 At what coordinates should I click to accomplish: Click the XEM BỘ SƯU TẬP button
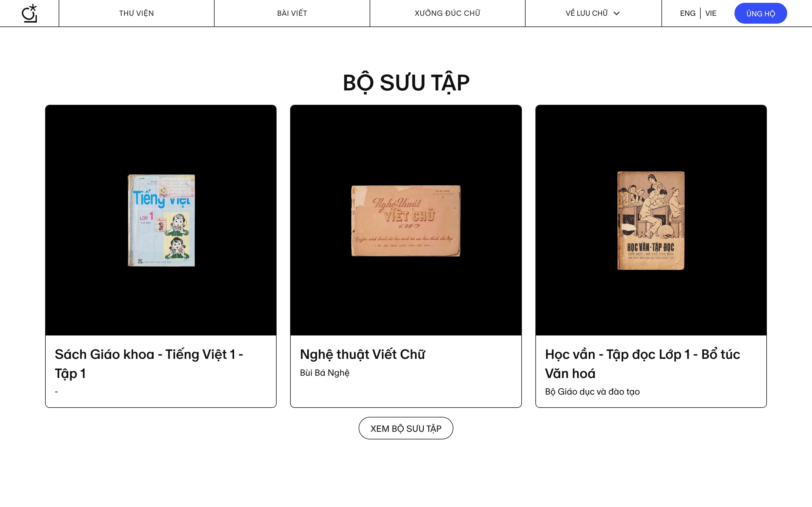406,428
